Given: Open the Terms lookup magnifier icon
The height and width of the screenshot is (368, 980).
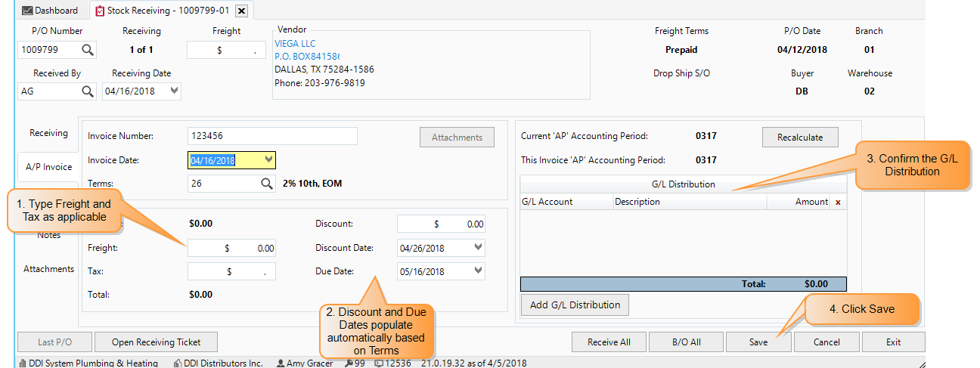Looking at the screenshot, I should tap(268, 184).
